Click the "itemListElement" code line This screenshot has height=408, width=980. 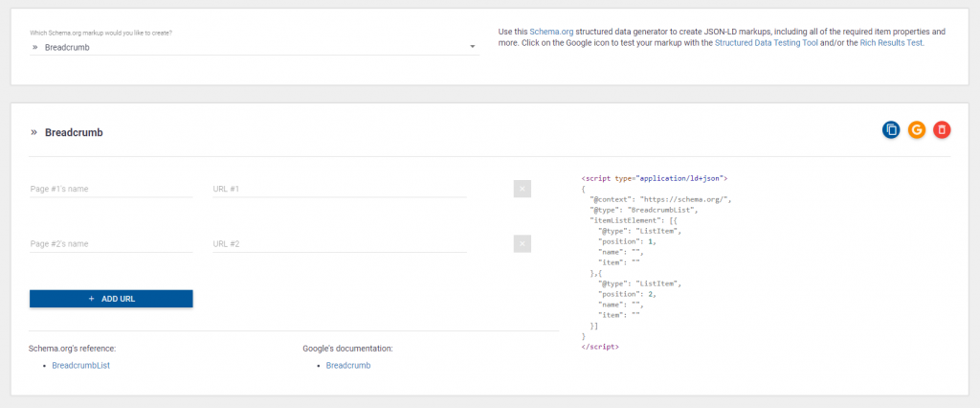click(632, 220)
